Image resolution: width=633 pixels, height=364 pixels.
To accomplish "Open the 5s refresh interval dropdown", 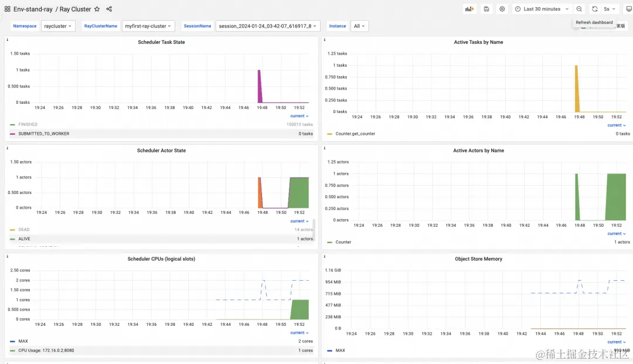I will pyautogui.click(x=609, y=9).
